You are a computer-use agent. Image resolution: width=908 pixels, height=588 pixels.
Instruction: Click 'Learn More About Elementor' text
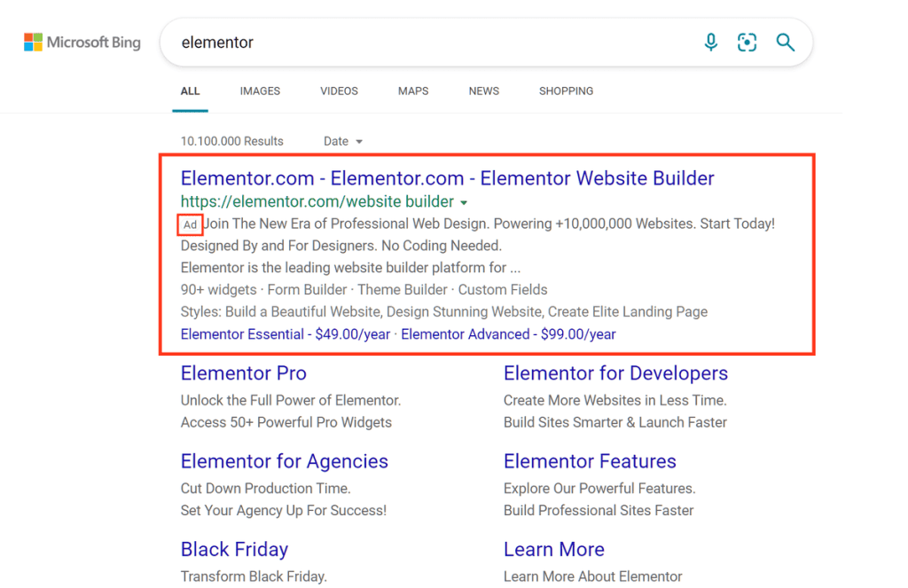592,576
